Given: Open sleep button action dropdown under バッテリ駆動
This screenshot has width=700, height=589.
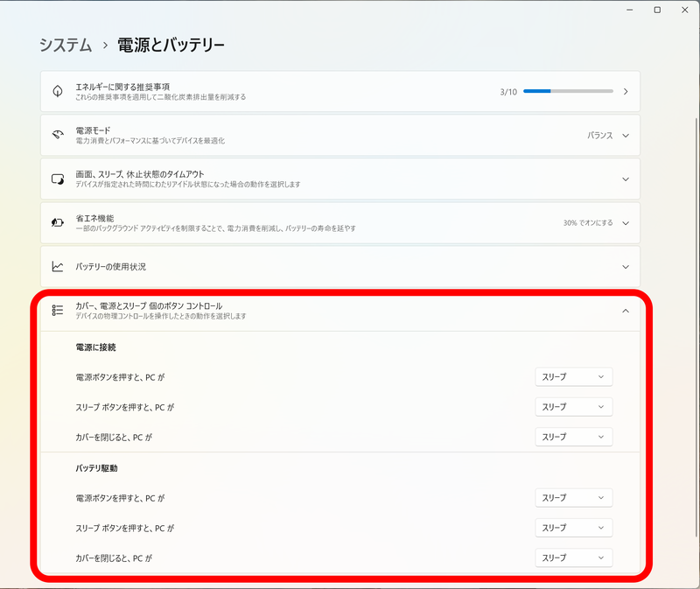Looking at the screenshot, I should coord(573,528).
